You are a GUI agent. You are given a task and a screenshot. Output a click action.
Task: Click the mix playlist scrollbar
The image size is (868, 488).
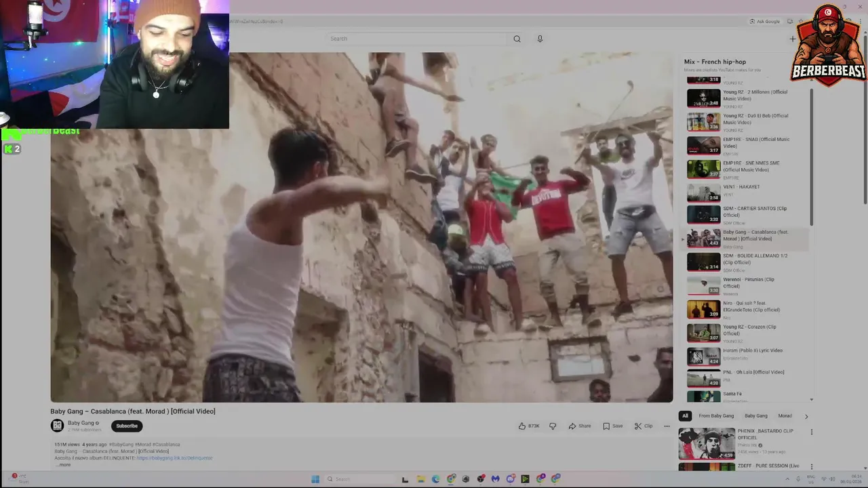(x=812, y=157)
